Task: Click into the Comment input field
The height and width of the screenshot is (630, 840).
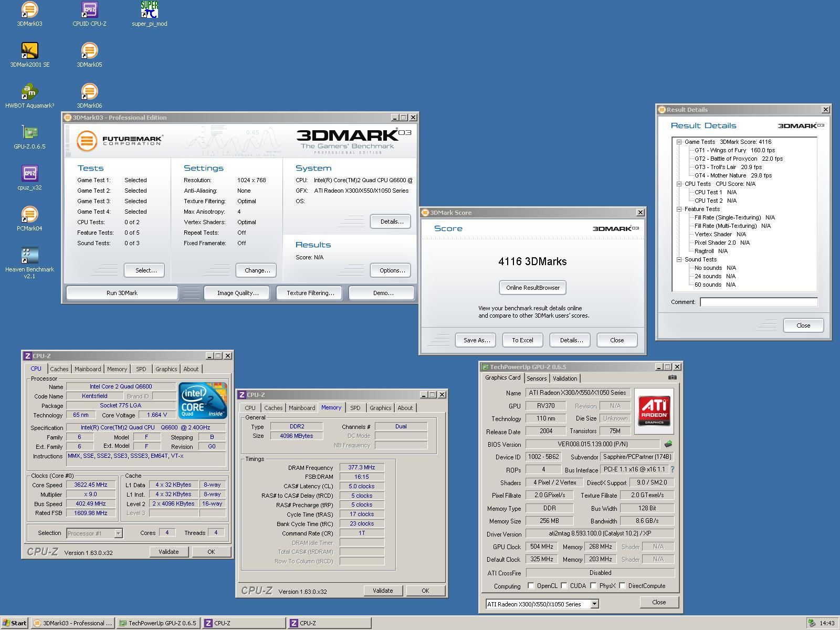Action: tap(759, 302)
